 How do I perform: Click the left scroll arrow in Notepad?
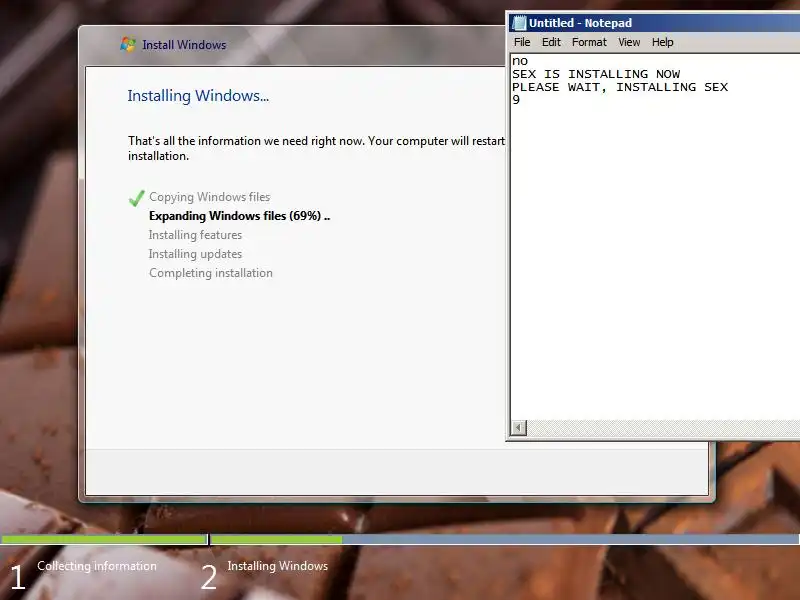[x=519, y=428]
